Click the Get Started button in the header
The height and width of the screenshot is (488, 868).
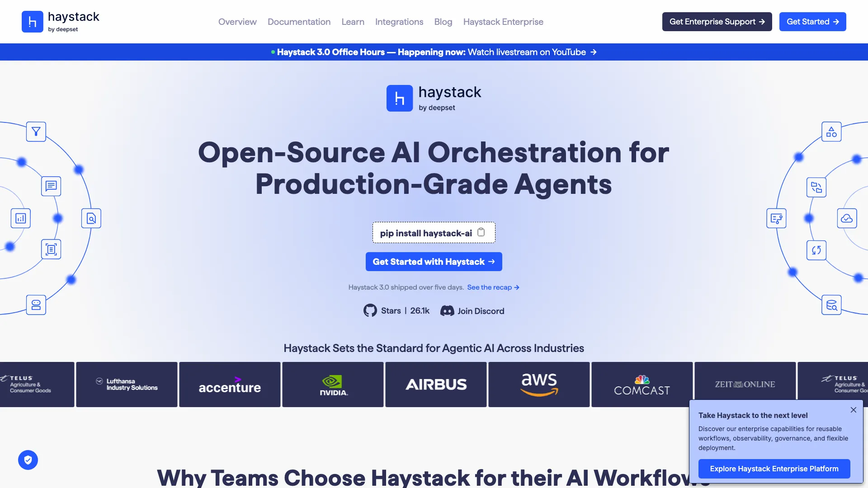812,22
